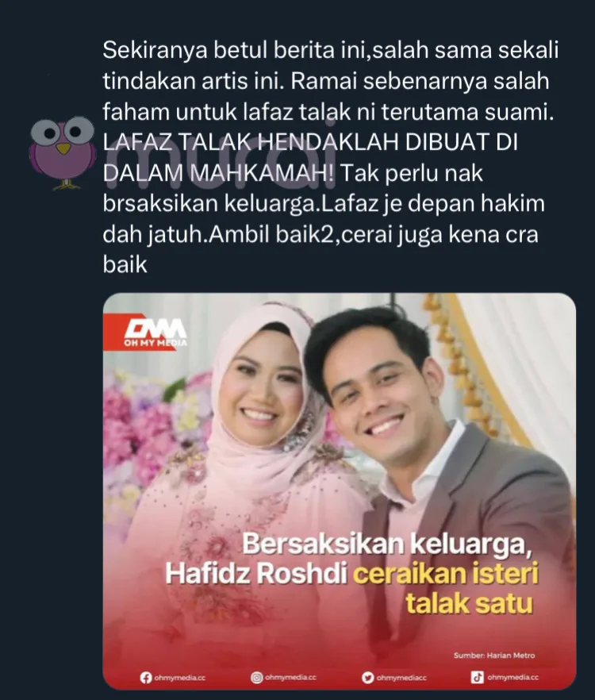Click the 'Hafidz Roshdi' headline text
The image size is (595, 700).
click(256, 574)
